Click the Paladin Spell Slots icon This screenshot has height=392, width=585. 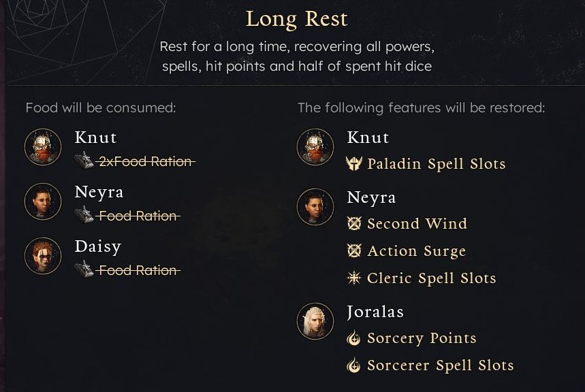click(x=353, y=164)
